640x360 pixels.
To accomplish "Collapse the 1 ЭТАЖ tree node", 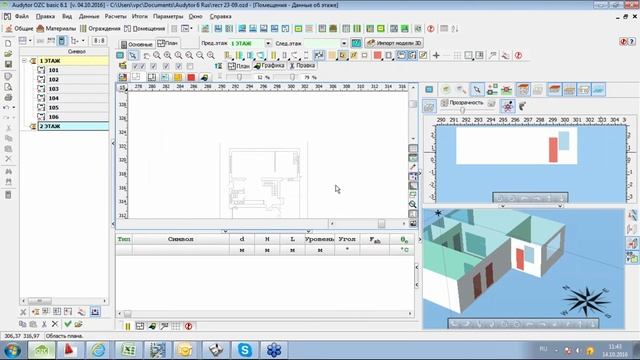I will (24, 61).
